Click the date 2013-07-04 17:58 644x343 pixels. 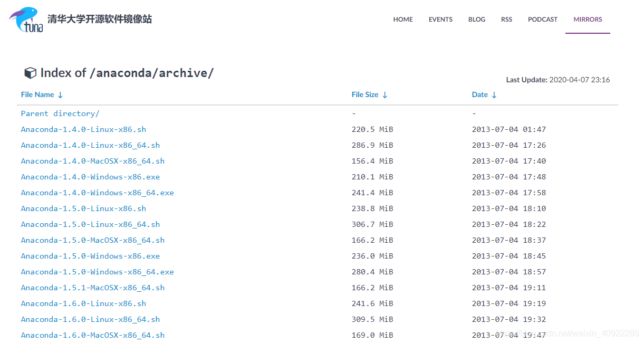tap(509, 193)
